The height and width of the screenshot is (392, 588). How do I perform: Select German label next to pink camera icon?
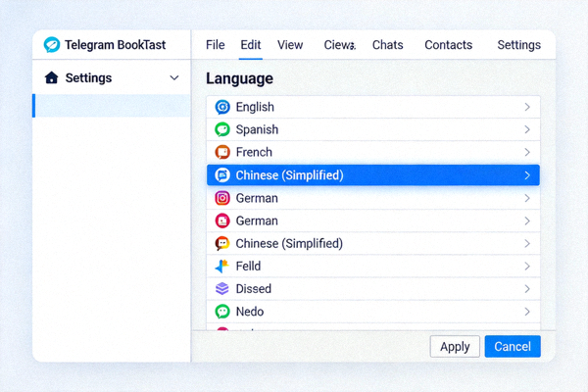point(257,198)
